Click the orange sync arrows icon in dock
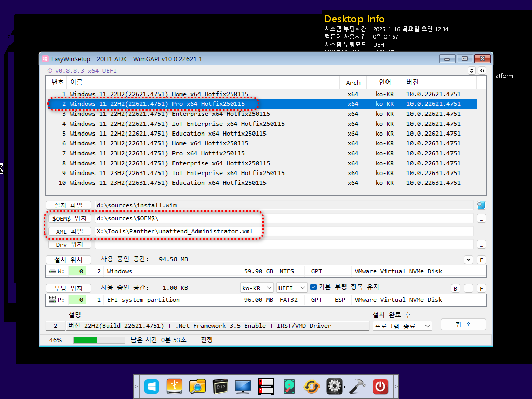532x399 pixels. (312, 387)
